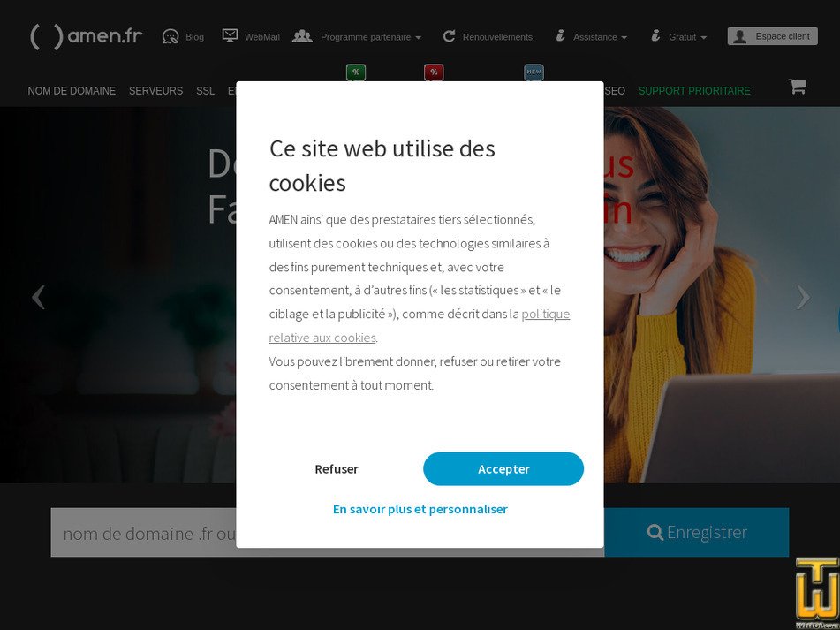Select the SERVEURS menu item
The width and height of the screenshot is (840, 630).
point(155,91)
